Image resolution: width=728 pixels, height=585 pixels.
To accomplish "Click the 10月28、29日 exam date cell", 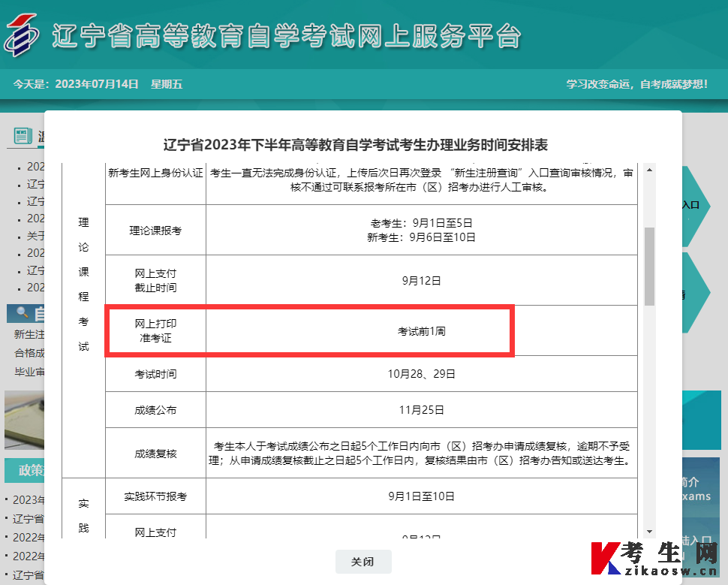I will [422, 373].
